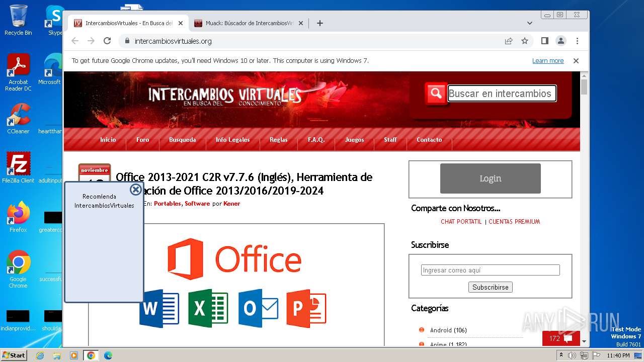644x362 pixels.
Task: Switch to the Muack Búscador tab
Action: click(249, 23)
